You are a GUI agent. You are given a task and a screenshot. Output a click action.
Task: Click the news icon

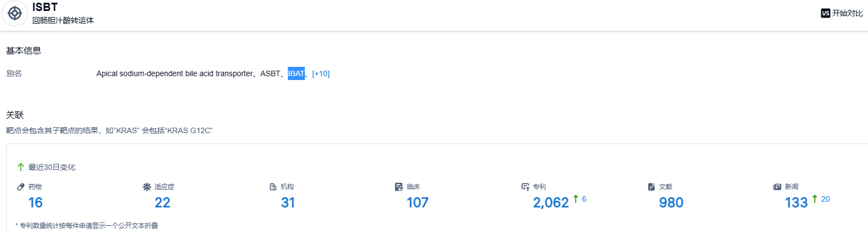click(777, 187)
